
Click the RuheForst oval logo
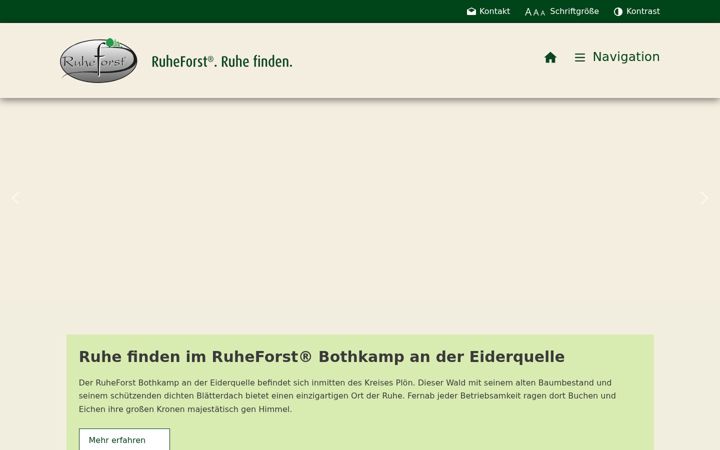pos(98,60)
